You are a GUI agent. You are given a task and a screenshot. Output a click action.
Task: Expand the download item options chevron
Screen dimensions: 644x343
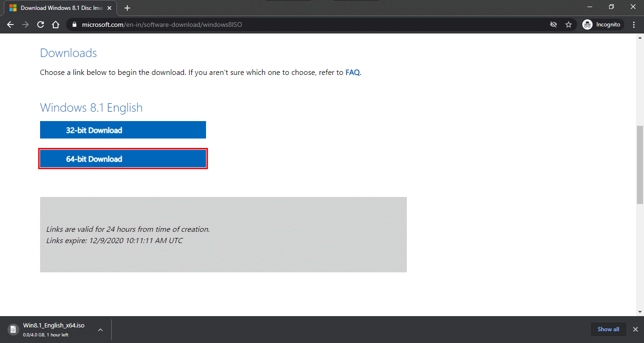100,329
